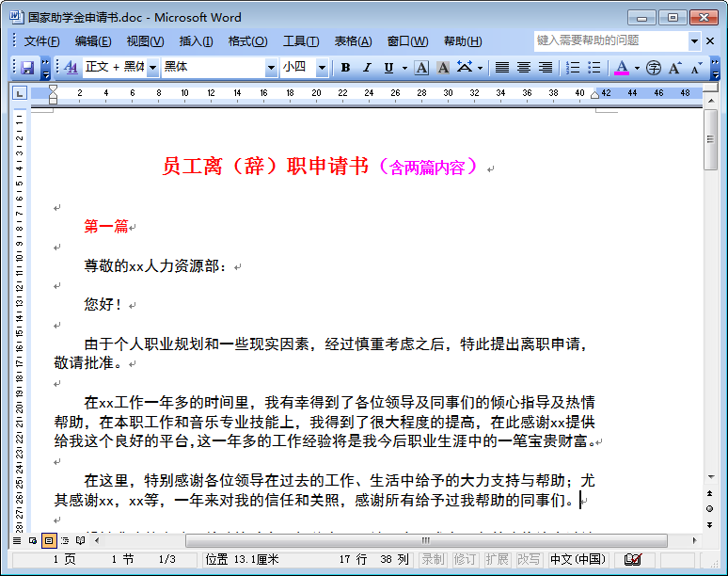Click the right indent marker on the ruler
The height and width of the screenshot is (576, 728).
(594, 95)
